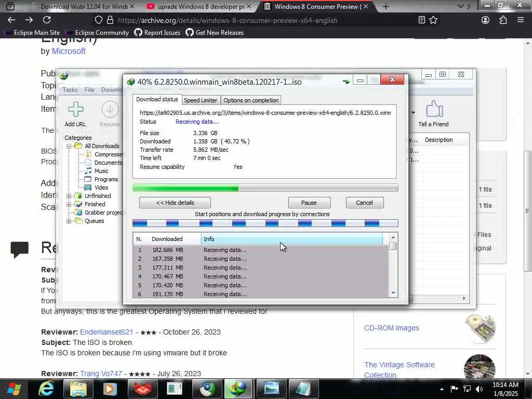Image resolution: width=532 pixels, height=399 pixels.
Task: Select the Music category
Action: click(x=101, y=171)
